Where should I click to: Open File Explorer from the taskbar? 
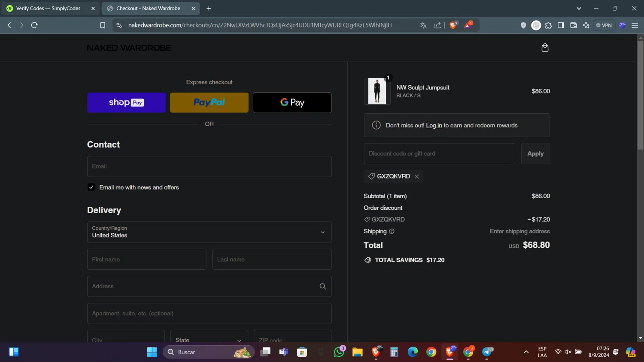[x=358, y=352]
